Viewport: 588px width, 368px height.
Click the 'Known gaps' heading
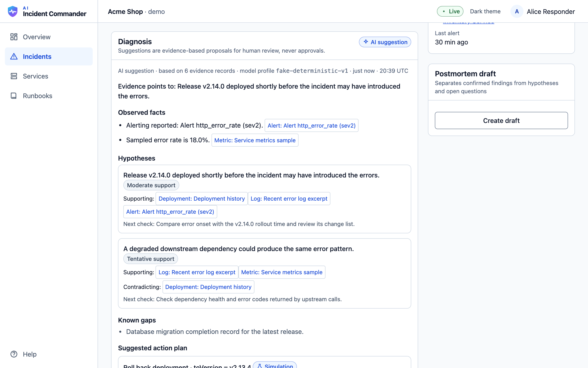(137, 320)
